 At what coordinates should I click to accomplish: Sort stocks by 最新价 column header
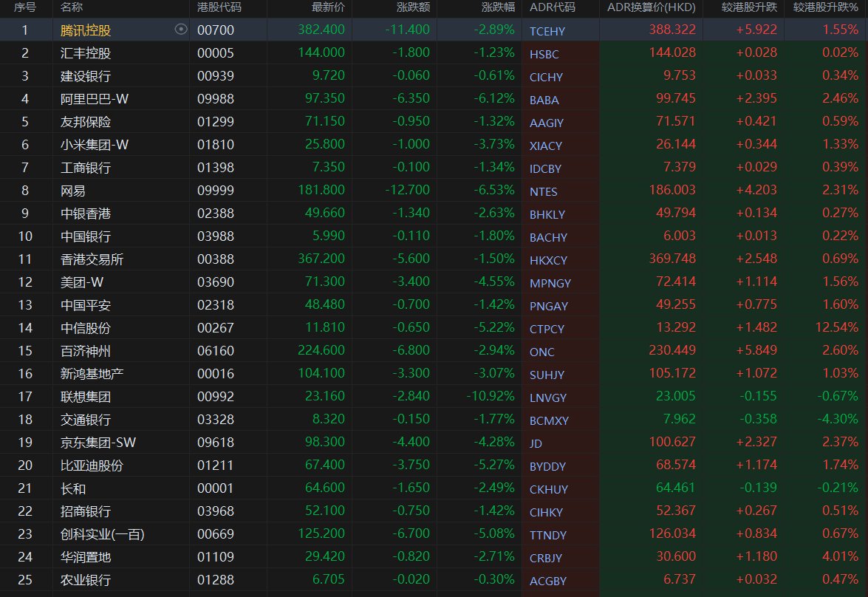tap(328, 7)
